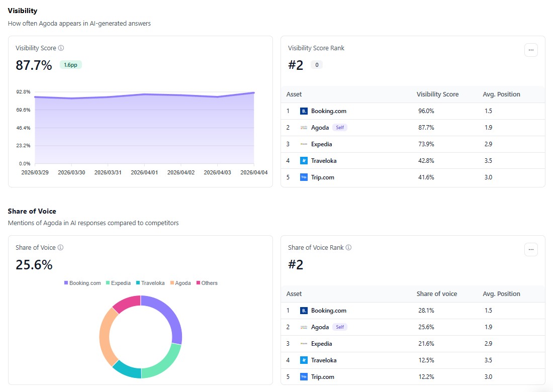Image resolution: width=553 pixels, height=392 pixels.
Task: Click the 2026/04/01 date axis label
Action: pos(144,172)
